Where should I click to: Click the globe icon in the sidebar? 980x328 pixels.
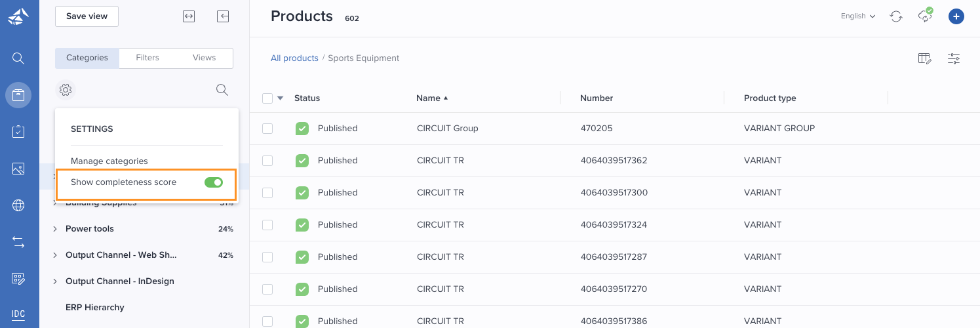(x=18, y=205)
